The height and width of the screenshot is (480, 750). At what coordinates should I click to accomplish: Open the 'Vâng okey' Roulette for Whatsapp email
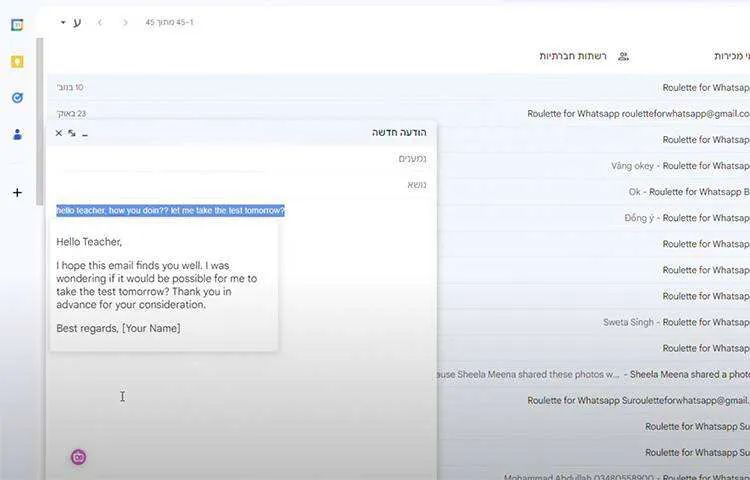pos(680,166)
